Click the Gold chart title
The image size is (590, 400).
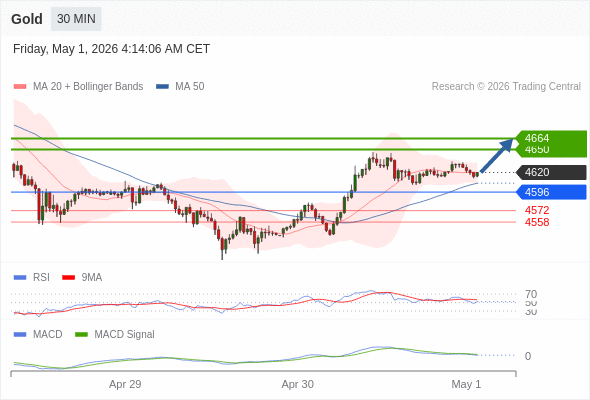[27, 19]
